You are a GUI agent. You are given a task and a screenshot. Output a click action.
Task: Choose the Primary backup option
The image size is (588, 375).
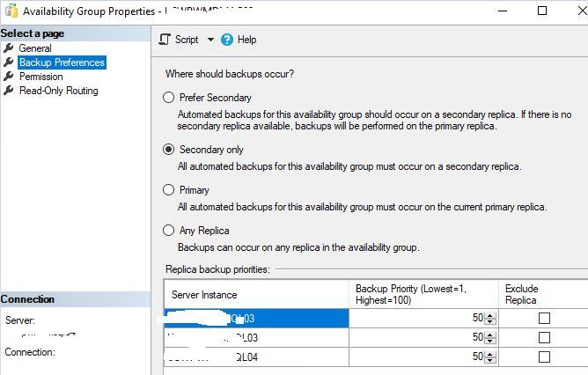(x=169, y=190)
